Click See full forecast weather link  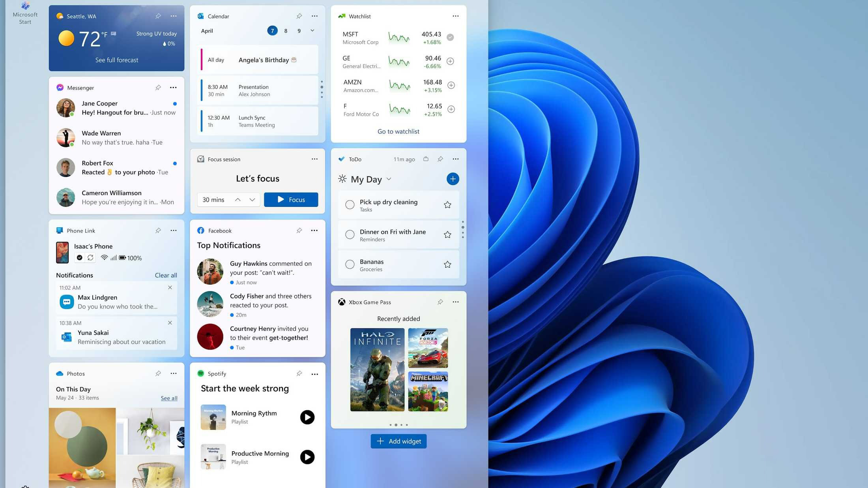coord(117,60)
